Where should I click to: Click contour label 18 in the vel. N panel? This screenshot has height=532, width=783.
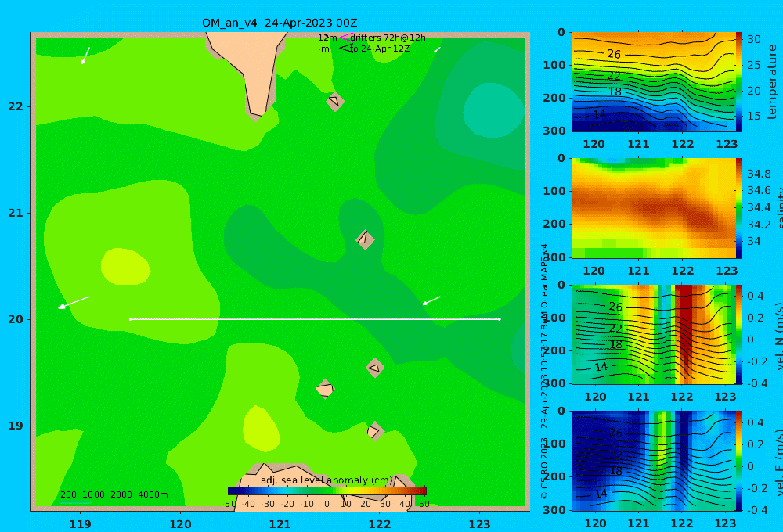coord(615,344)
